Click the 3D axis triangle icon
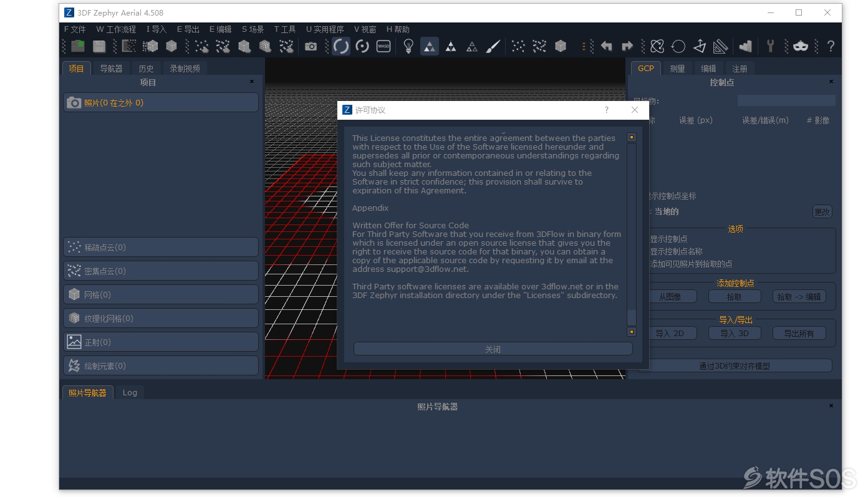The image size is (868, 497). click(700, 46)
